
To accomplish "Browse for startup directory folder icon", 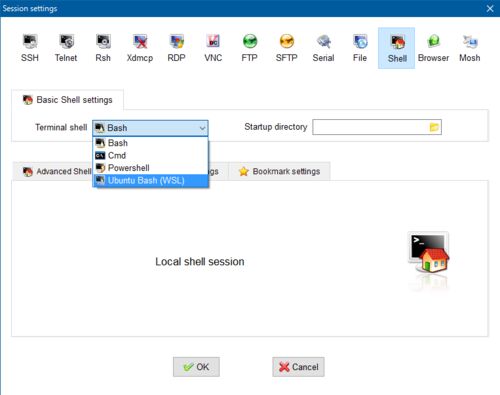I will click(434, 127).
